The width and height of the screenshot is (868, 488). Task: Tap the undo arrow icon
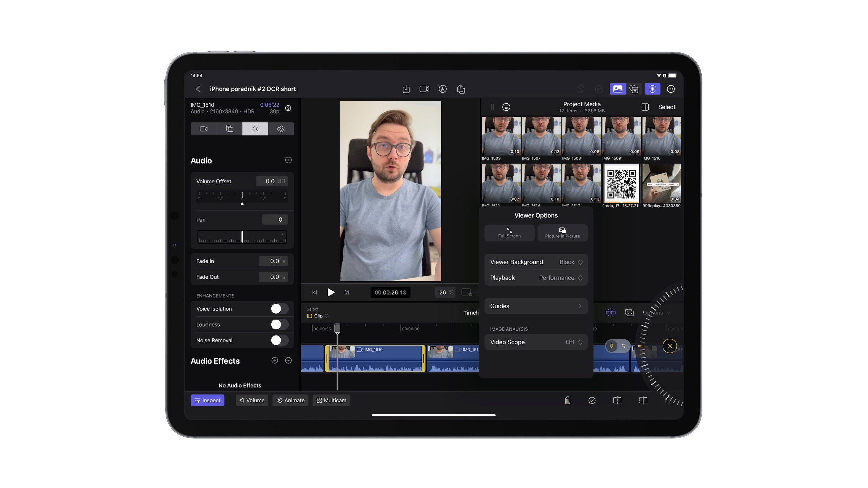(580, 89)
